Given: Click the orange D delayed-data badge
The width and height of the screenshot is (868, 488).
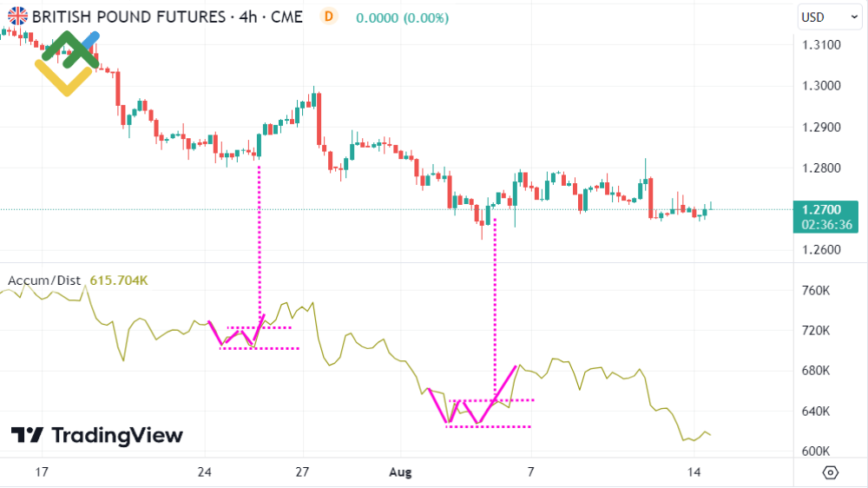Looking at the screenshot, I should [x=328, y=16].
